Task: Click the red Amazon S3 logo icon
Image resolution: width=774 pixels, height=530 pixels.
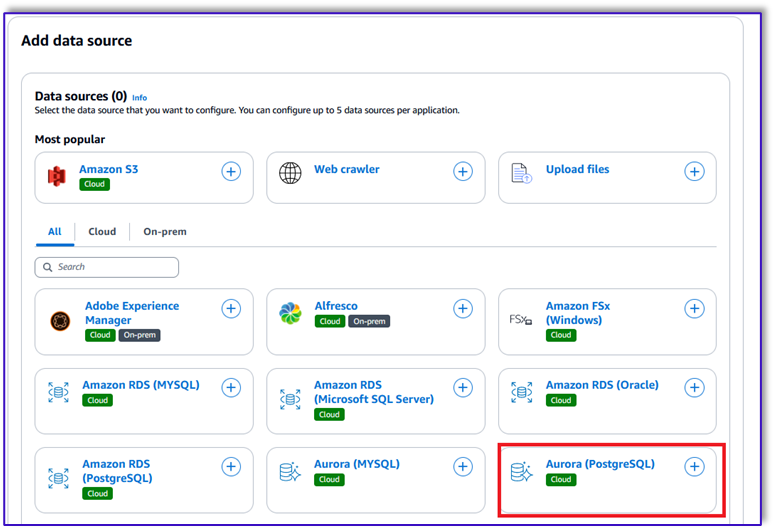Action: point(57,176)
